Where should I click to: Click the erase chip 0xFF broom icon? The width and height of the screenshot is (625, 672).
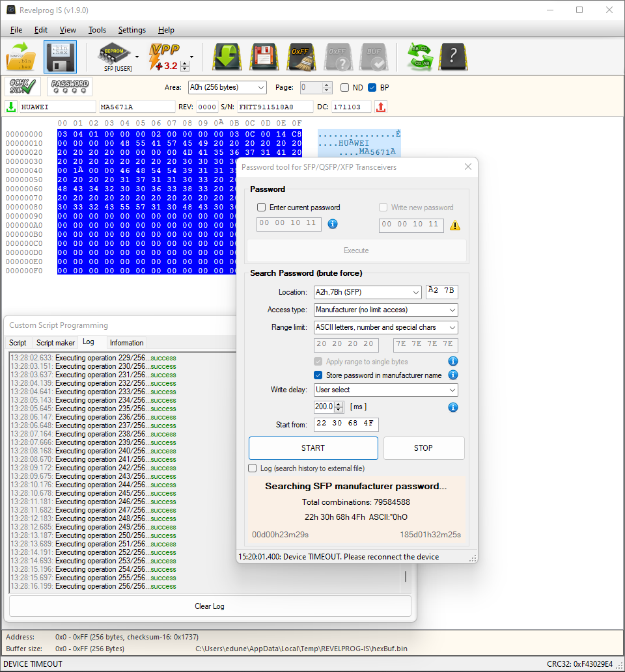click(x=301, y=57)
